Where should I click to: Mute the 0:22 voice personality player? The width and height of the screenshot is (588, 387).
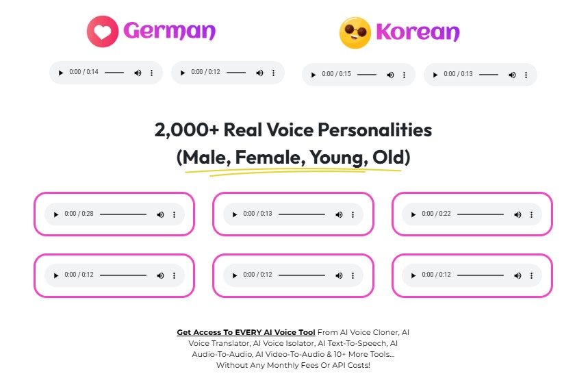click(517, 214)
